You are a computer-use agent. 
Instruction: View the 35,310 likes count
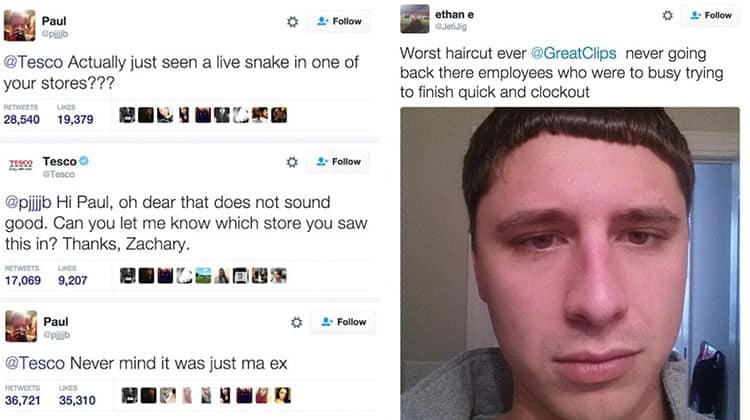click(x=77, y=400)
